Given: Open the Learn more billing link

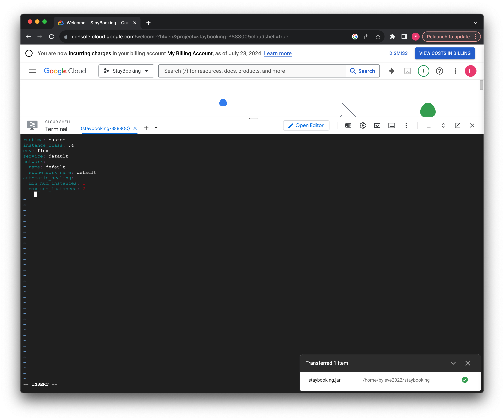Looking at the screenshot, I should click(278, 53).
